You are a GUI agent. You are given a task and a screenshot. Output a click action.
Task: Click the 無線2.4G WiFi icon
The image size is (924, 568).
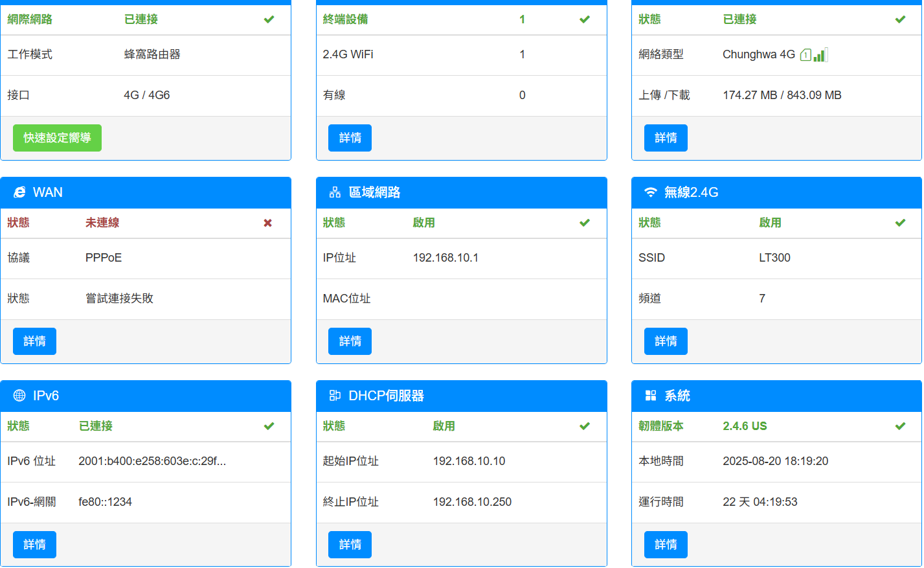point(650,192)
